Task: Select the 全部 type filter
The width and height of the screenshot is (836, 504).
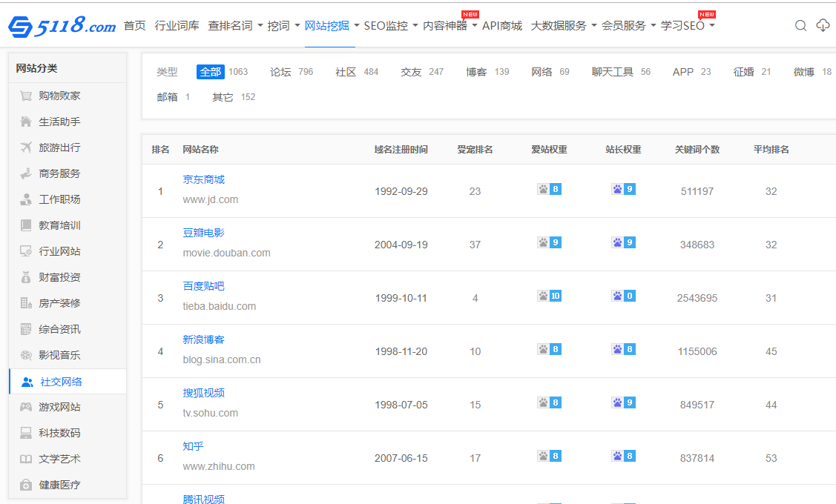Action: [211, 72]
